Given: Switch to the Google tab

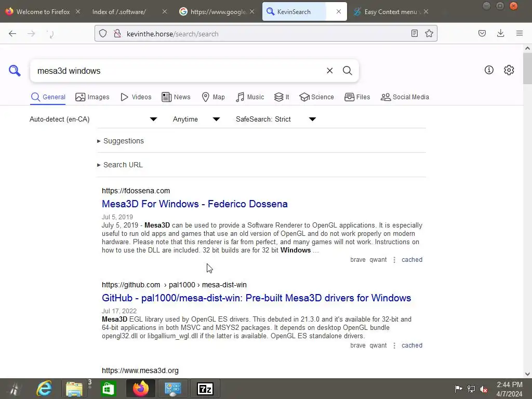Looking at the screenshot, I should (x=217, y=11).
